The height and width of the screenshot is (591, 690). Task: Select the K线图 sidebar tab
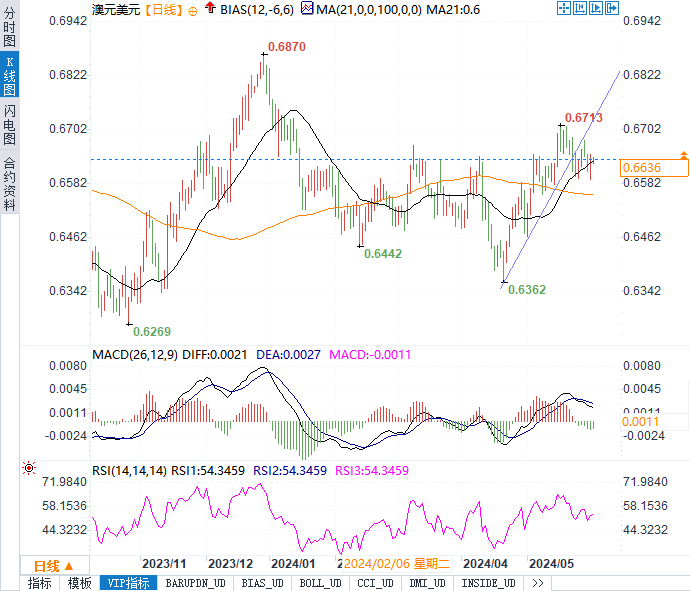(9, 75)
